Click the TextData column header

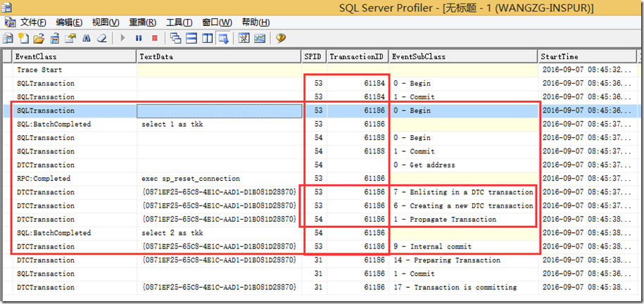[x=219, y=56]
